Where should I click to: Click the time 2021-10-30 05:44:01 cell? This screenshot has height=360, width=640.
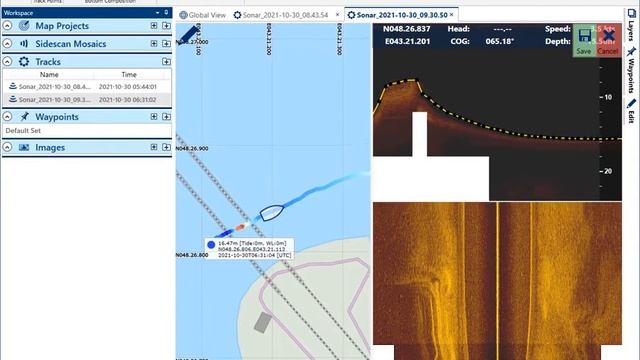[128, 87]
